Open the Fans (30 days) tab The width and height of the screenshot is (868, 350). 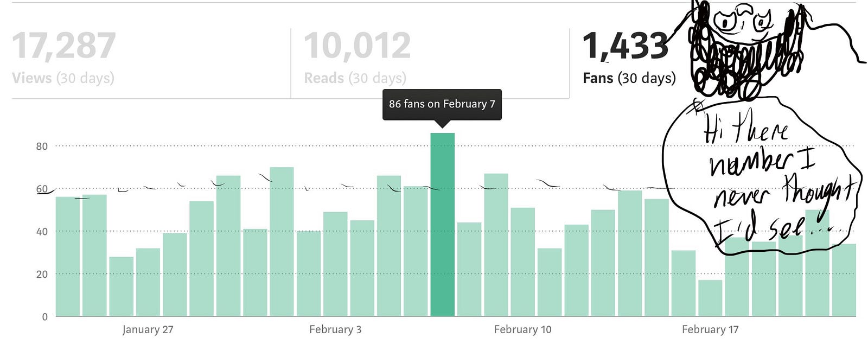coord(629,63)
